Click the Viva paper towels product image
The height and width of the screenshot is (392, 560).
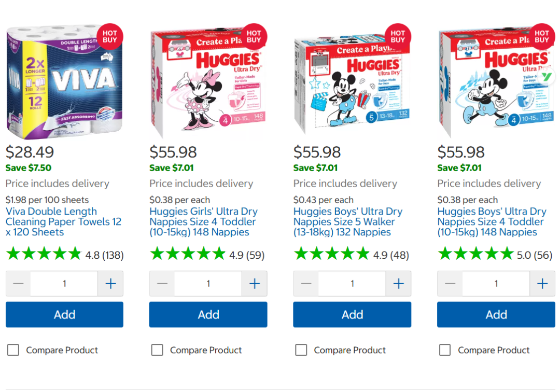click(64, 83)
